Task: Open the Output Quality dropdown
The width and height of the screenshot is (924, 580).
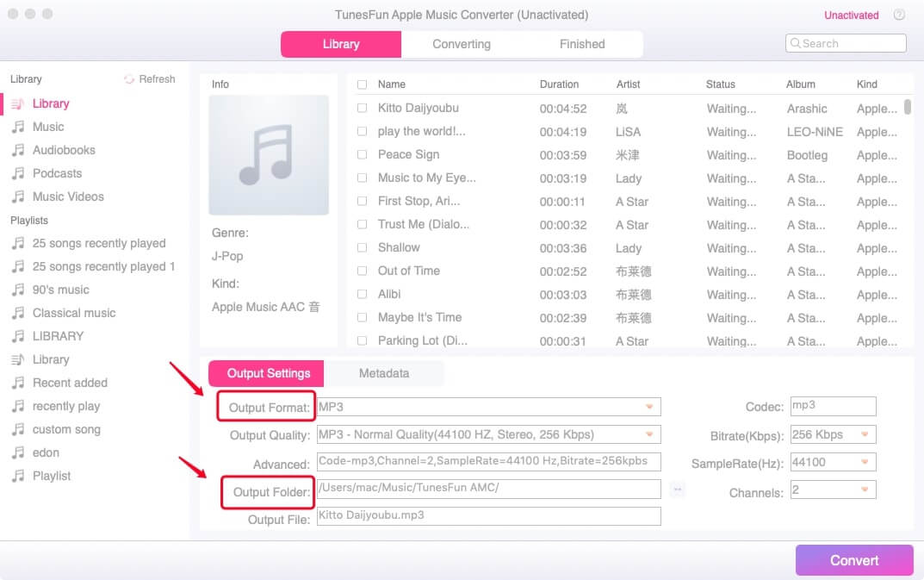Action: (488, 434)
